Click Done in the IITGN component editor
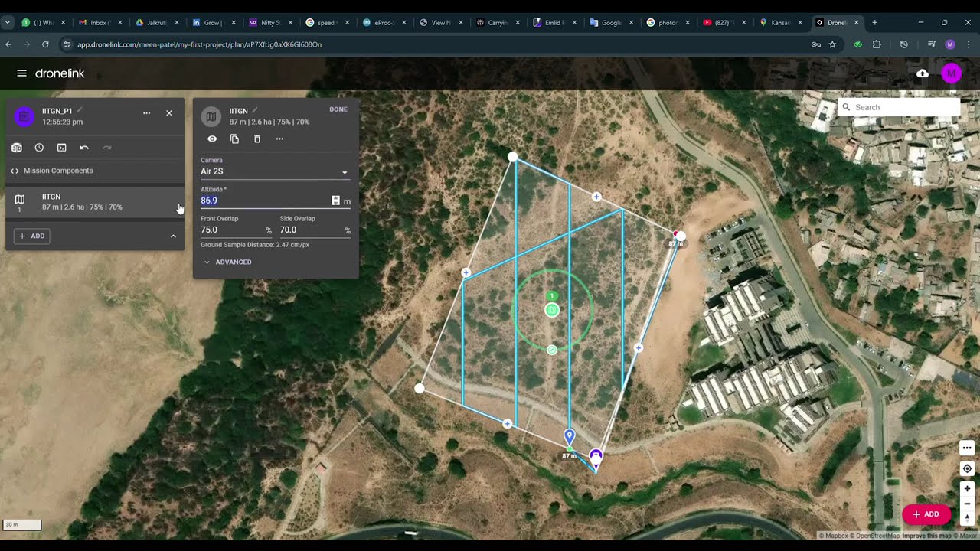Screen dimensions: 980x551 pos(338,109)
